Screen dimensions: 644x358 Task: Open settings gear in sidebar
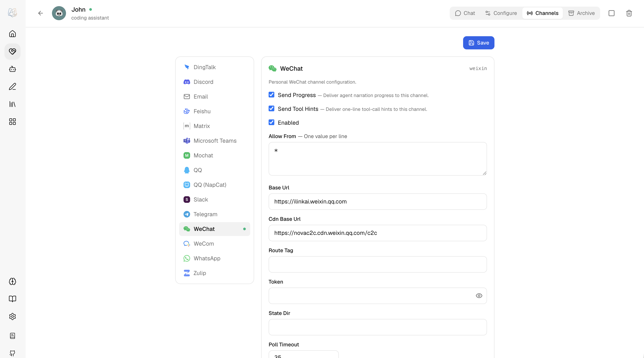click(12, 317)
